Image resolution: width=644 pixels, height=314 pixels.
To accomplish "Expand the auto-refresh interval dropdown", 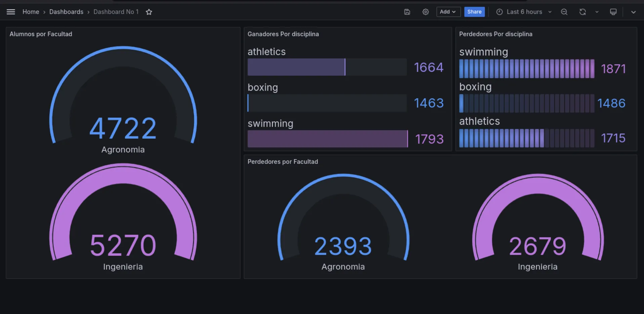I will [x=597, y=11].
